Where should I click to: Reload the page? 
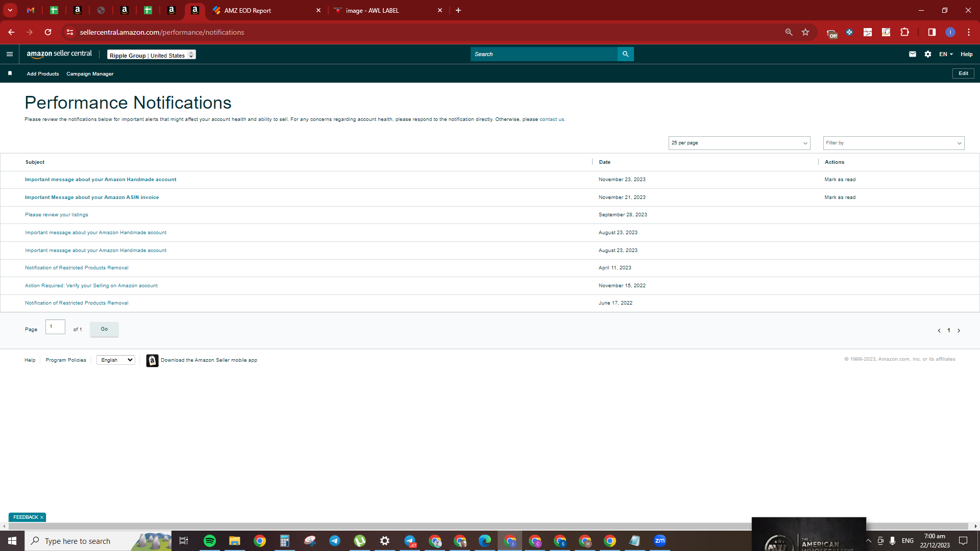48,32
